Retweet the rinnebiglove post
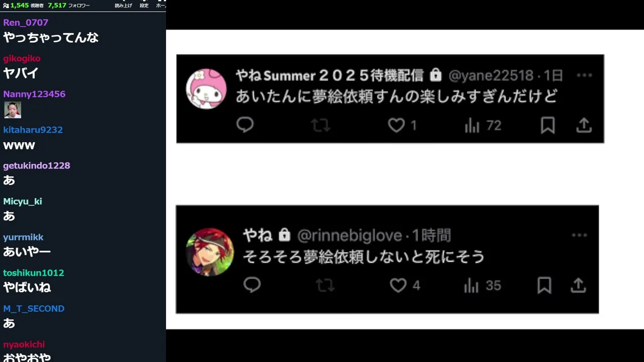The height and width of the screenshot is (362, 644). [x=325, y=286]
